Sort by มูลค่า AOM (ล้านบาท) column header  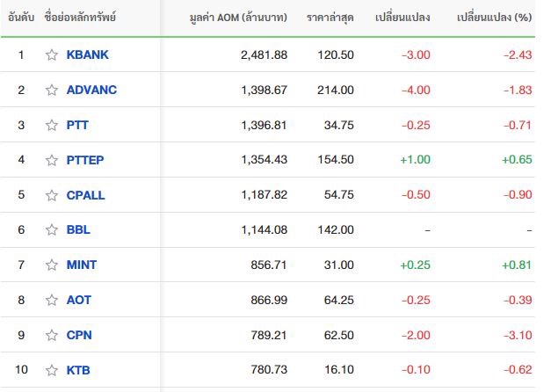238,18
